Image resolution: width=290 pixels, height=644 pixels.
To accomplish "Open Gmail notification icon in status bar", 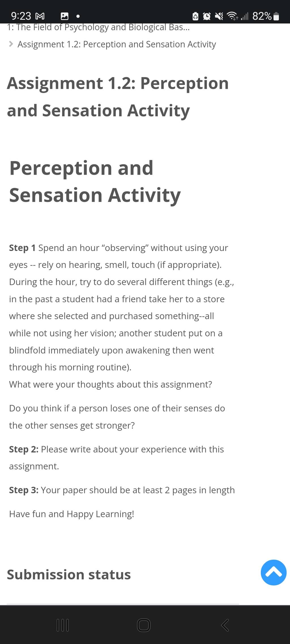I will [40, 16].
